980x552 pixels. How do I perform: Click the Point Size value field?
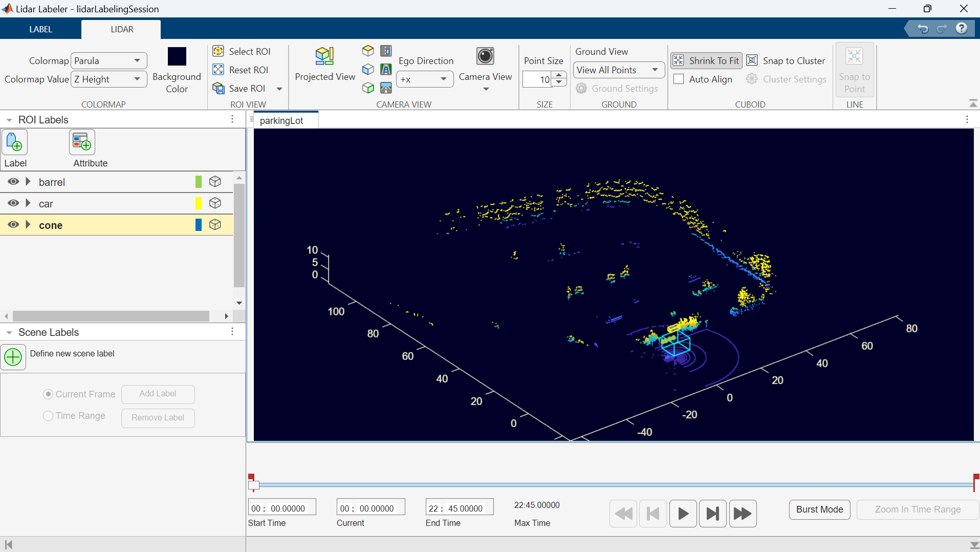(x=538, y=79)
